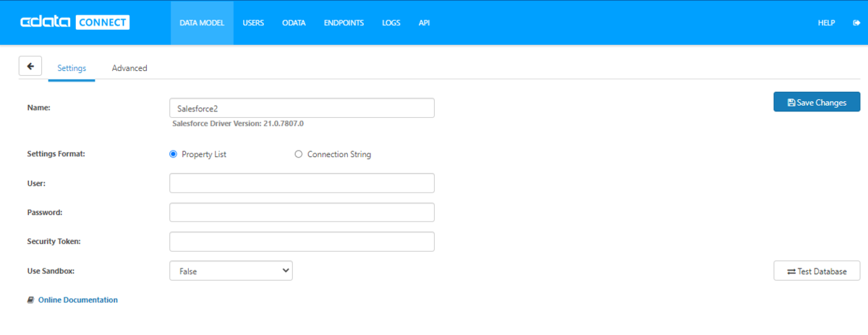Click the Name field containing Salesforce2

[x=302, y=108]
